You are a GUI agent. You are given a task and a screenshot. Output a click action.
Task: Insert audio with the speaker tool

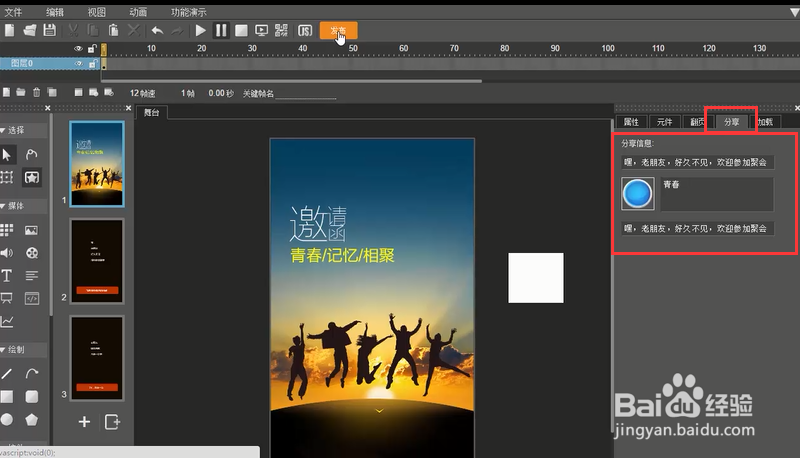pos(7,253)
